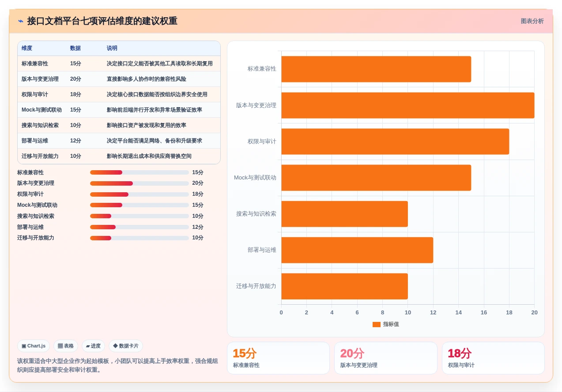Select the Mock与测试联动 table row name
The image size is (562, 392).
(x=42, y=110)
